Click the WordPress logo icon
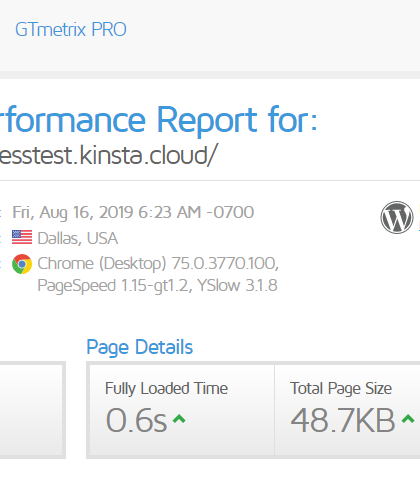 coord(397,217)
